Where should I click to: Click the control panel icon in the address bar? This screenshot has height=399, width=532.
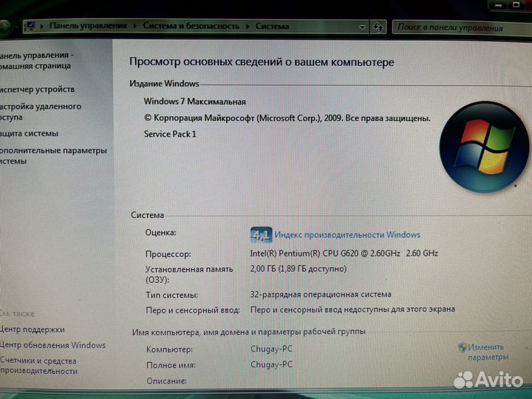point(30,26)
